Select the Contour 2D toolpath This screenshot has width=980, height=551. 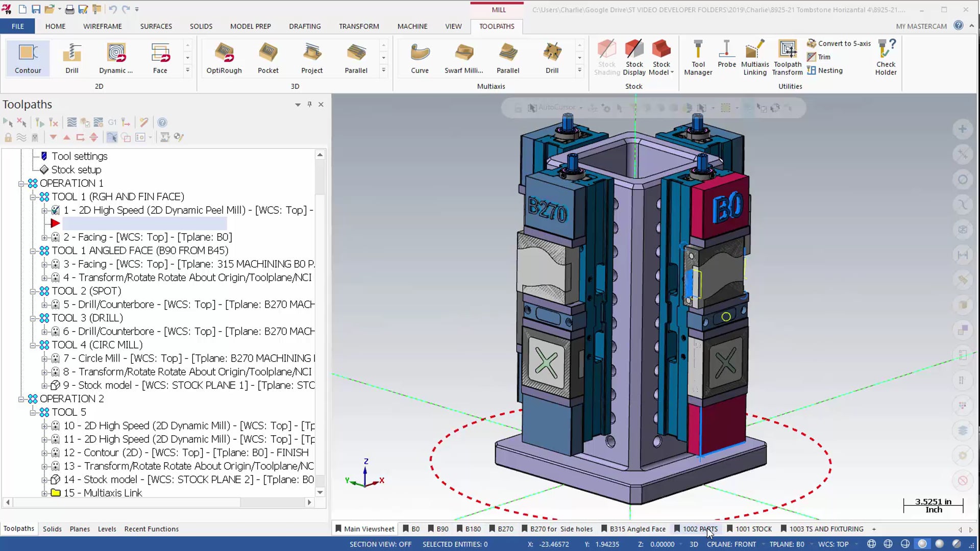28,58
